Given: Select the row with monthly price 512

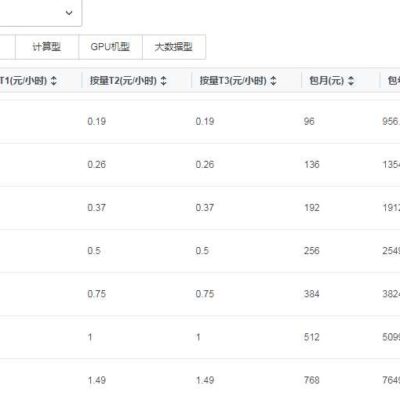Looking at the screenshot, I should click(x=200, y=337).
